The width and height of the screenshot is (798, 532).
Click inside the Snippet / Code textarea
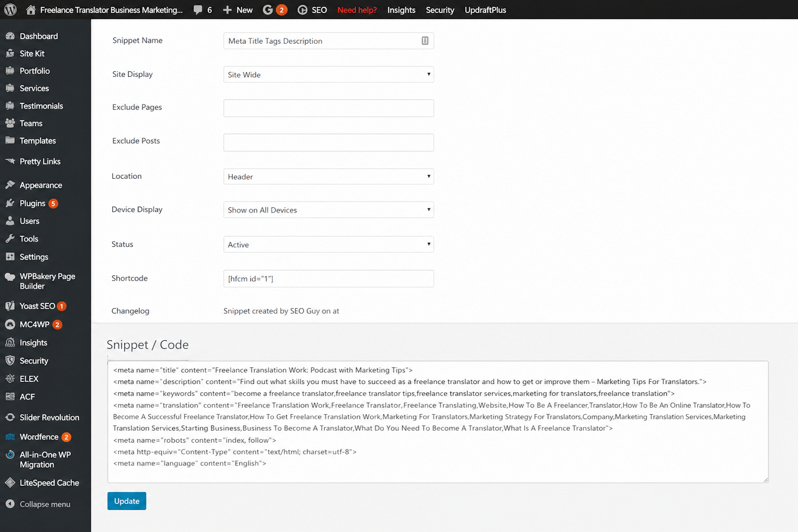click(438, 422)
